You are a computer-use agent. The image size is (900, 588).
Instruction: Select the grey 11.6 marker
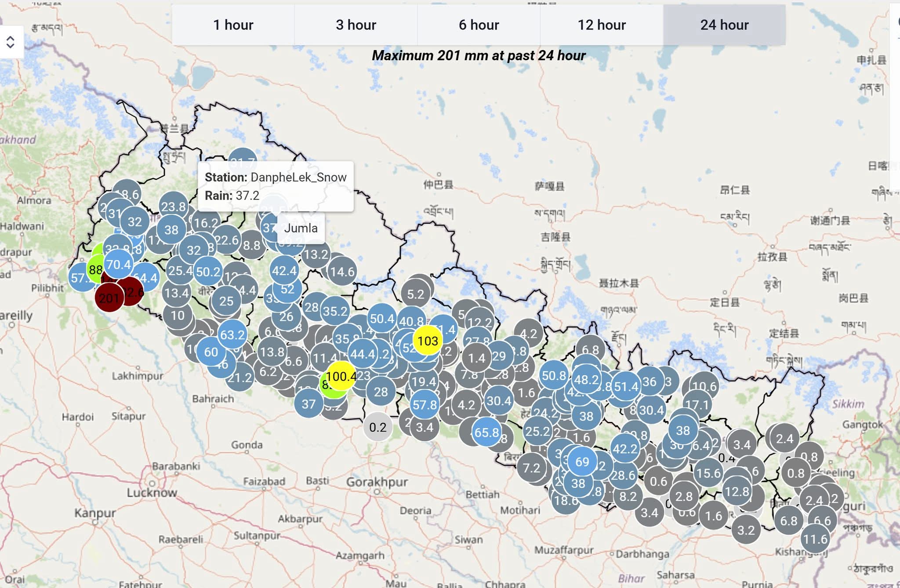coord(815,539)
